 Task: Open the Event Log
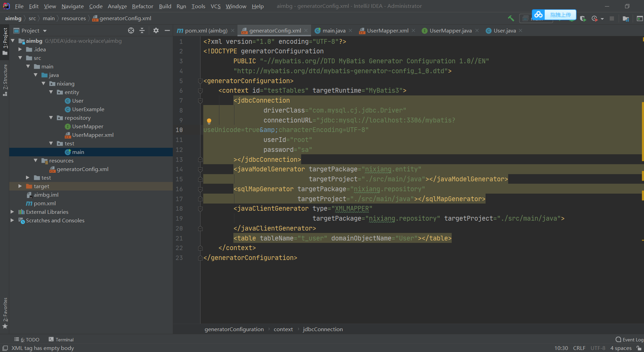tap(629, 339)
